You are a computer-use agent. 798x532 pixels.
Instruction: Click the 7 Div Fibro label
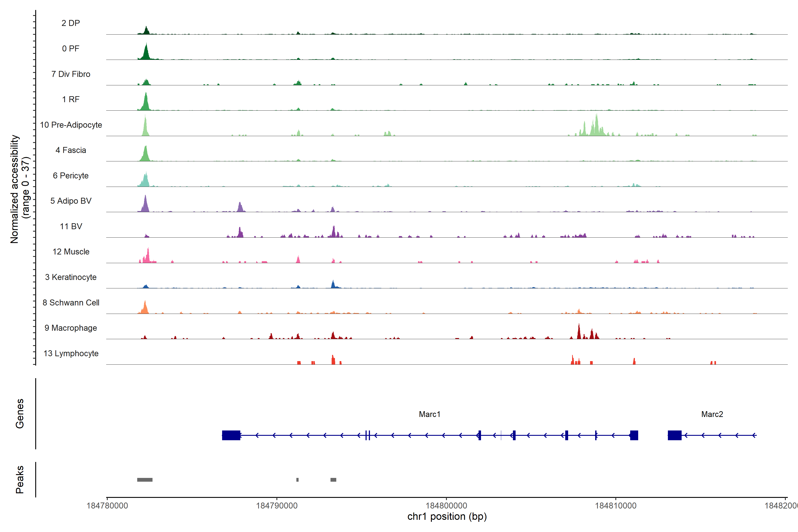click(70, 74)
